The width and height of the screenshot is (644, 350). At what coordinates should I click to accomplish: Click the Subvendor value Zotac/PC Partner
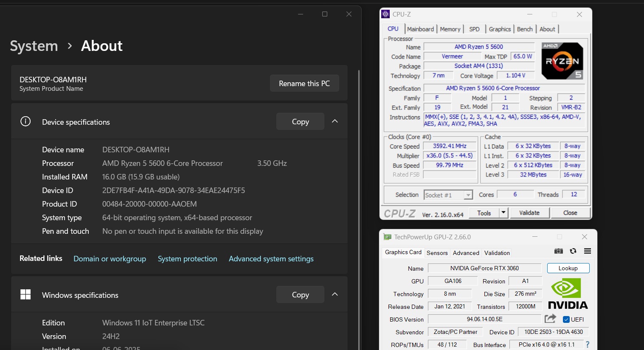456,332
